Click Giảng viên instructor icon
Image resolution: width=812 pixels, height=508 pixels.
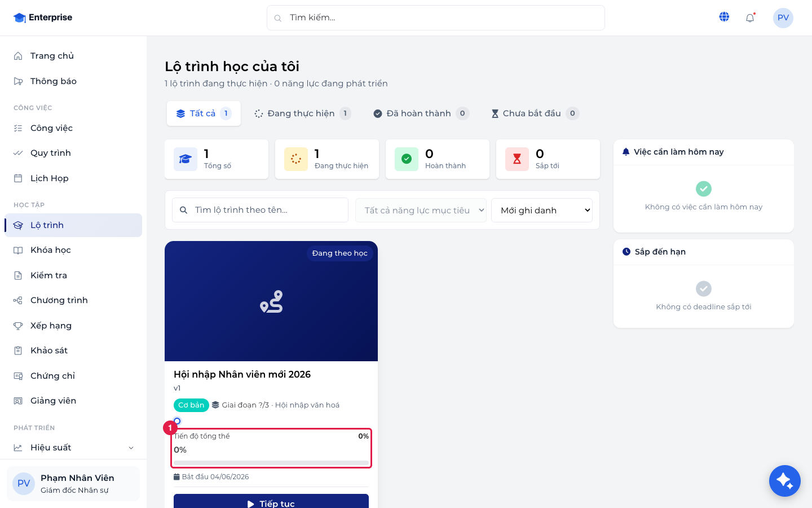click(18, 401)
